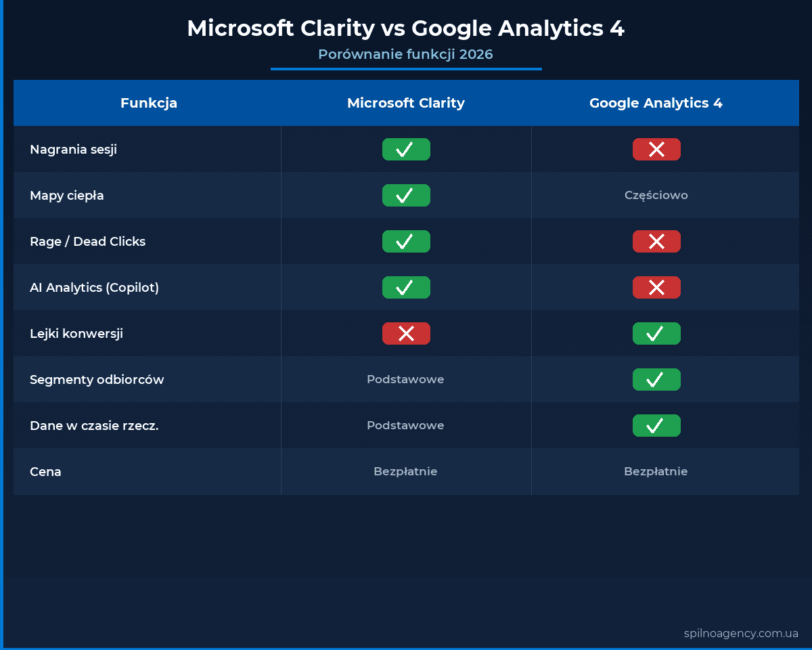
Task: Select the 'Rage / Dead Clicks' row label
Action: point(87,242)
